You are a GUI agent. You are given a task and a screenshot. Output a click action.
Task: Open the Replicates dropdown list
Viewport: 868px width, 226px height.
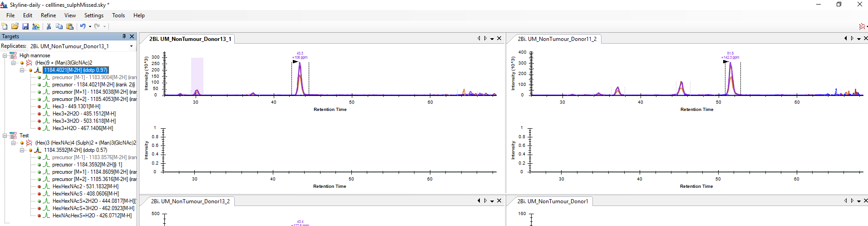(x=131, y=46)
